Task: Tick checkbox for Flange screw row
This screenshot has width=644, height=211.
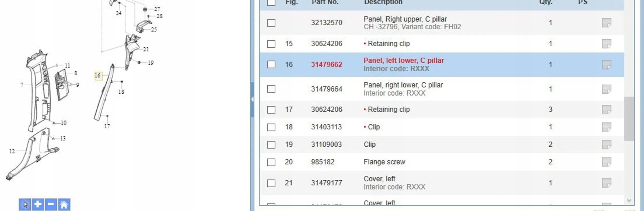Action: pyautogui.click(x=271, y=162)
